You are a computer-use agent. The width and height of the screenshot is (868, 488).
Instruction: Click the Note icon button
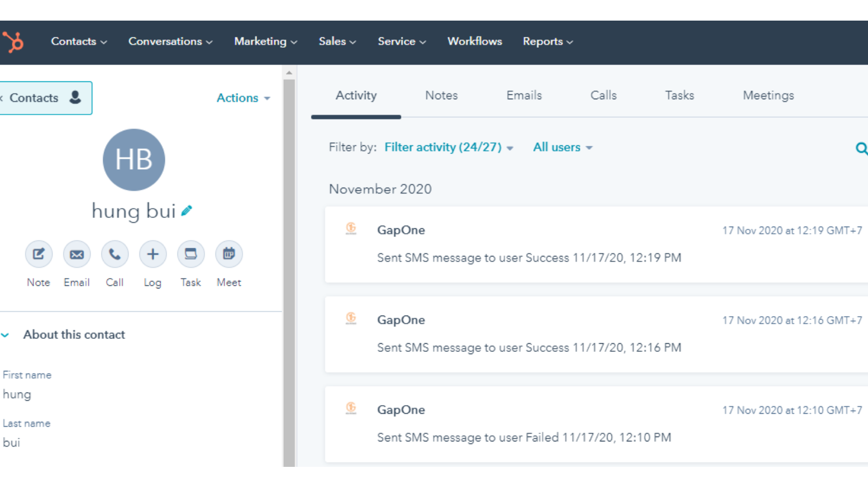pos(39,254)
